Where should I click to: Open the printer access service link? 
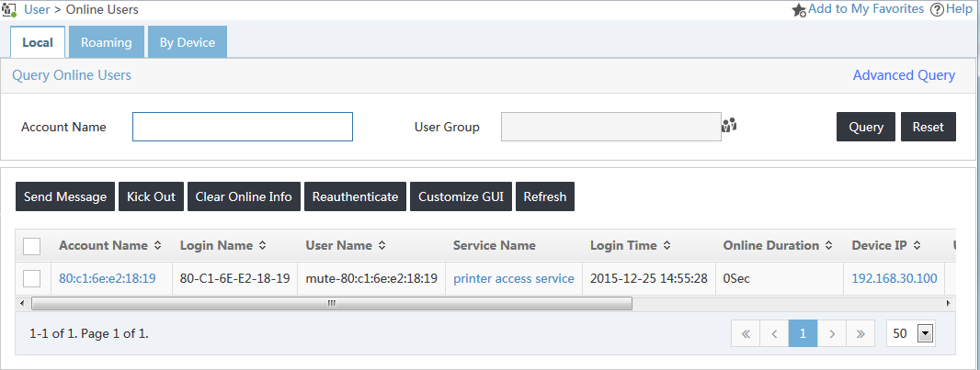514,278
